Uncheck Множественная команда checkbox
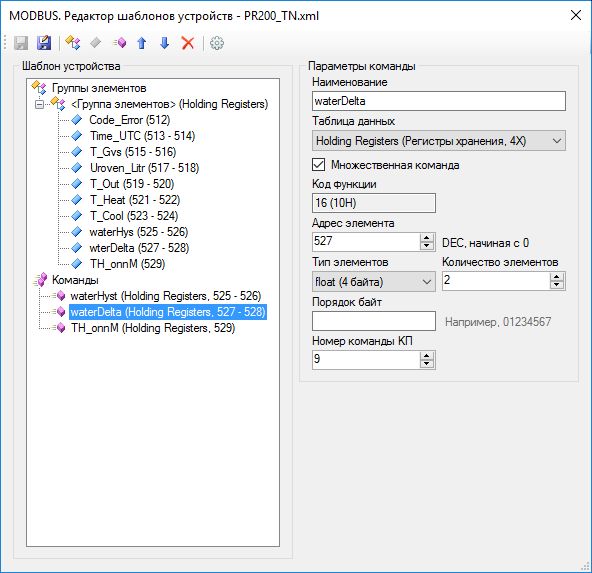Viewport: 592px width, 573px height. [319, 165]
